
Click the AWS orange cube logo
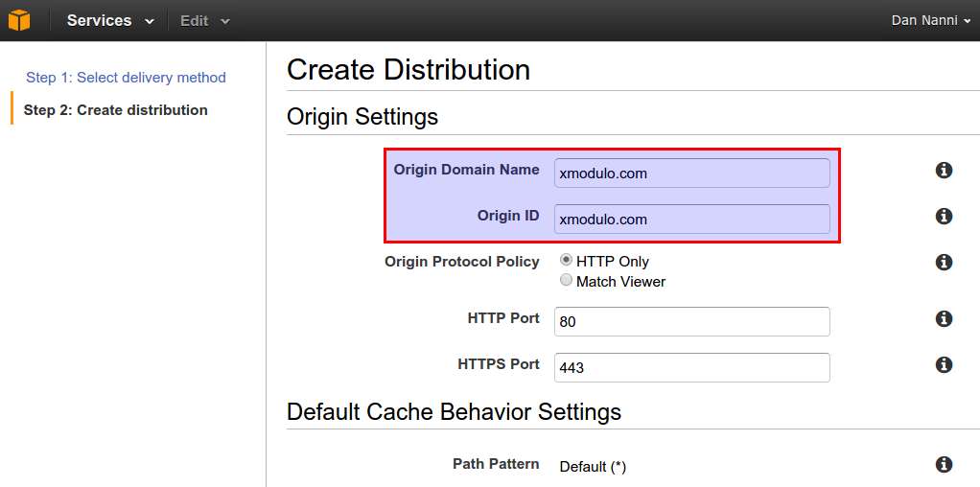click(x=19, y=21)
